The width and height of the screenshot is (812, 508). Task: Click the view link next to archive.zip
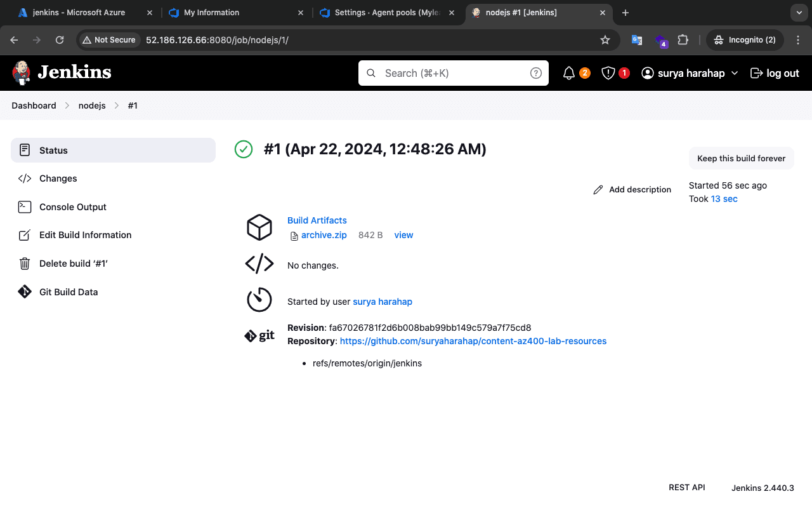[x=403, y=235]
